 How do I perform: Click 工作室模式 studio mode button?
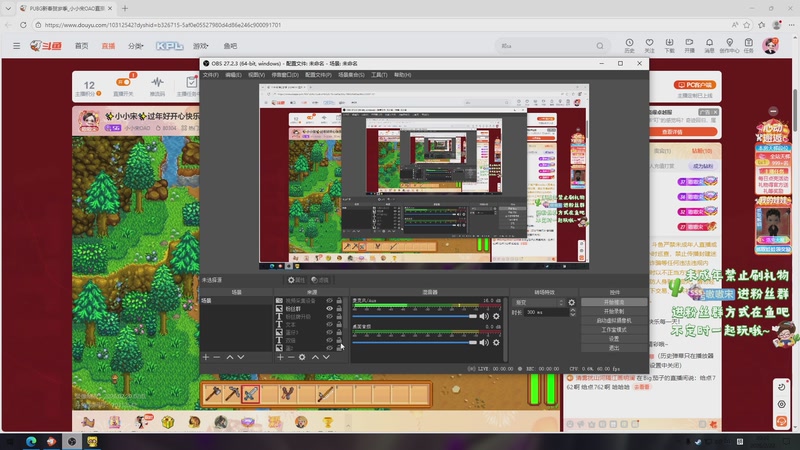[x=614, y=330]
